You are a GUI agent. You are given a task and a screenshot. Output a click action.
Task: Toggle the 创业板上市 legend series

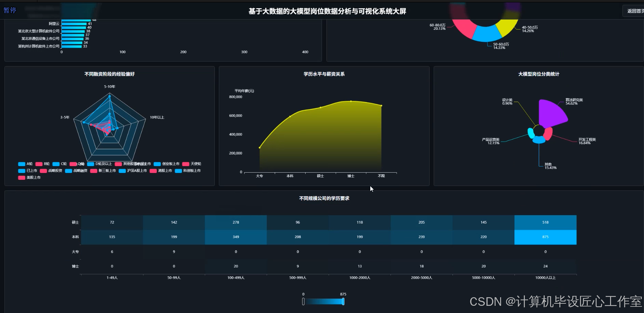166,164
